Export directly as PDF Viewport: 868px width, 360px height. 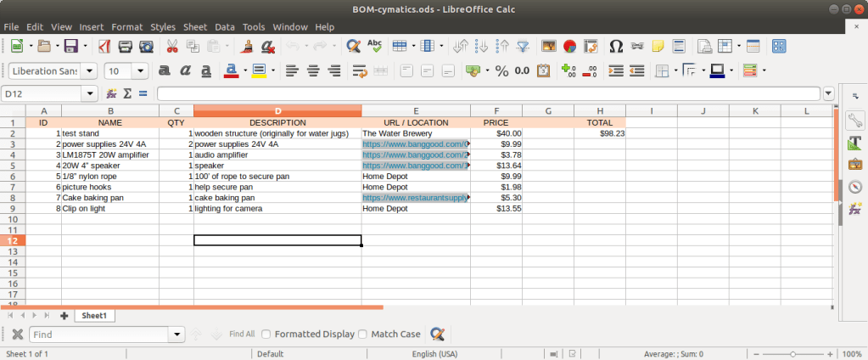click(105, 46)
